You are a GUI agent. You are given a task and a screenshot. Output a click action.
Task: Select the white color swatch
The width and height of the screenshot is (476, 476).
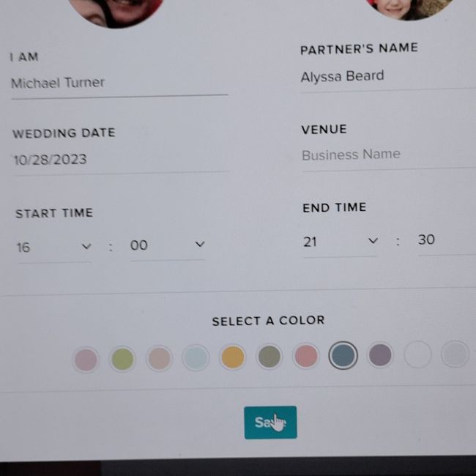[417, 354]
